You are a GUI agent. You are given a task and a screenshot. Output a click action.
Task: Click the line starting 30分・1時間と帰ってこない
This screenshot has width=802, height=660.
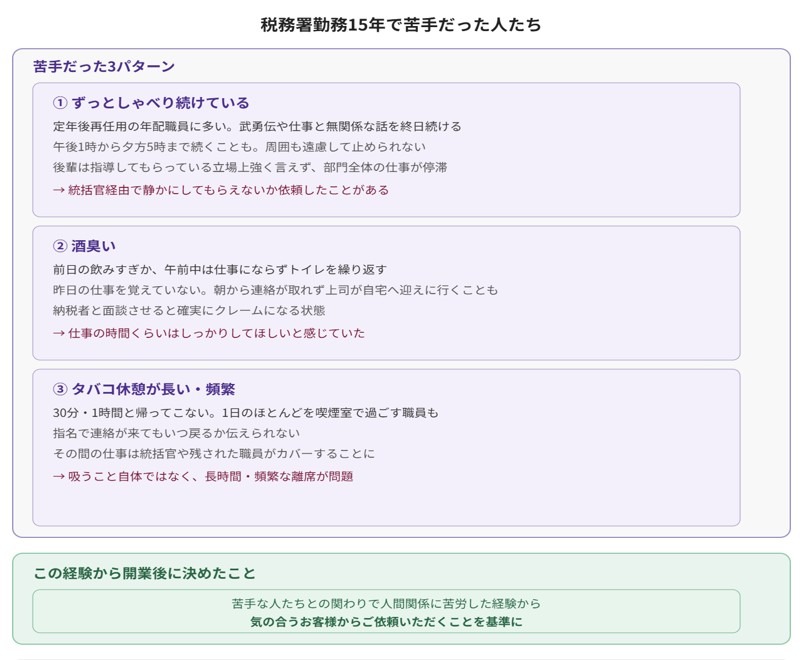(x=246, y=413)
